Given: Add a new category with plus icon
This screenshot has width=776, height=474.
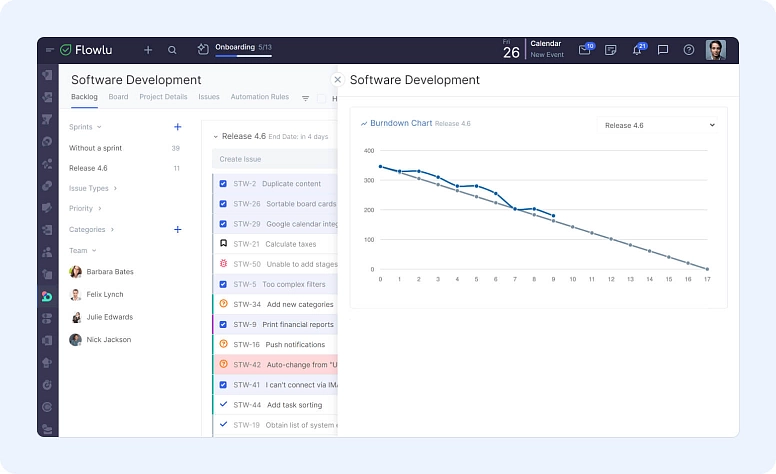Looking at the screenshot, I should (177, 230).
